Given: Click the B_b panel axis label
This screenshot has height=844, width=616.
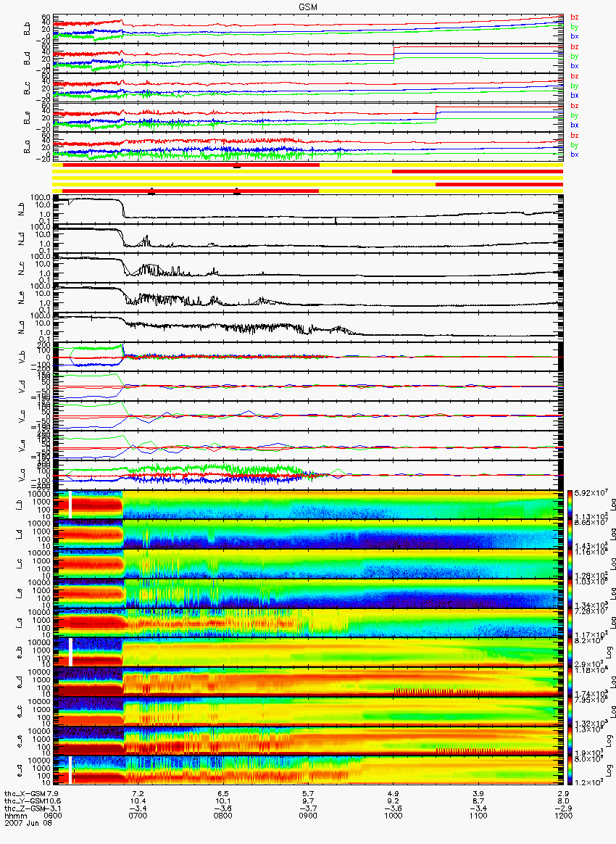Looking at the screenshot, I should pyautogui.click(x=27, y=29).
